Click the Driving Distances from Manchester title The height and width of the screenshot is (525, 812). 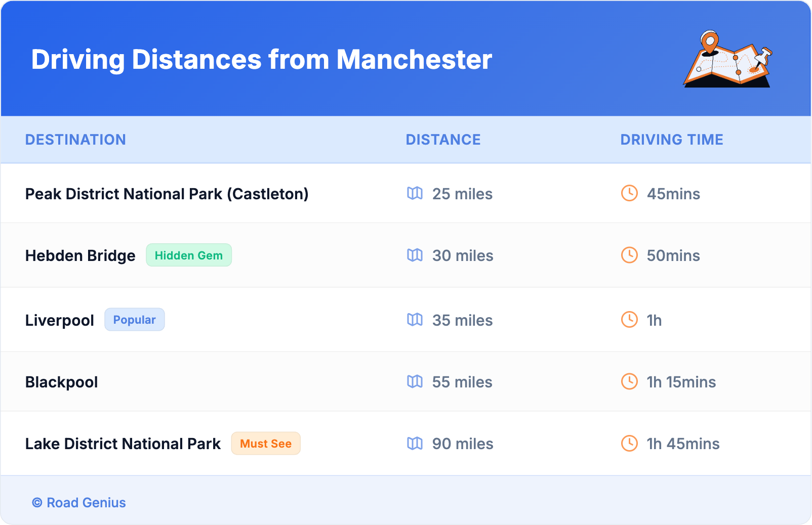(261, 60)
